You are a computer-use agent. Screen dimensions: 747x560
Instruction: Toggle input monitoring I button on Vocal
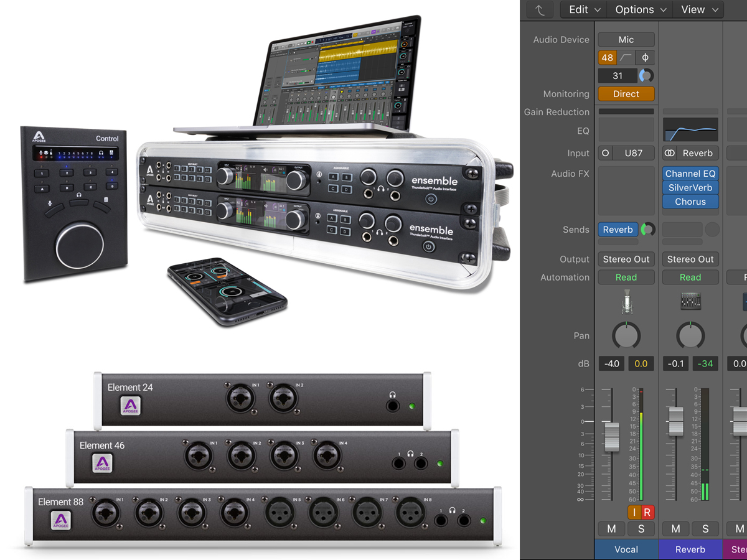click(x=634, y=513)
